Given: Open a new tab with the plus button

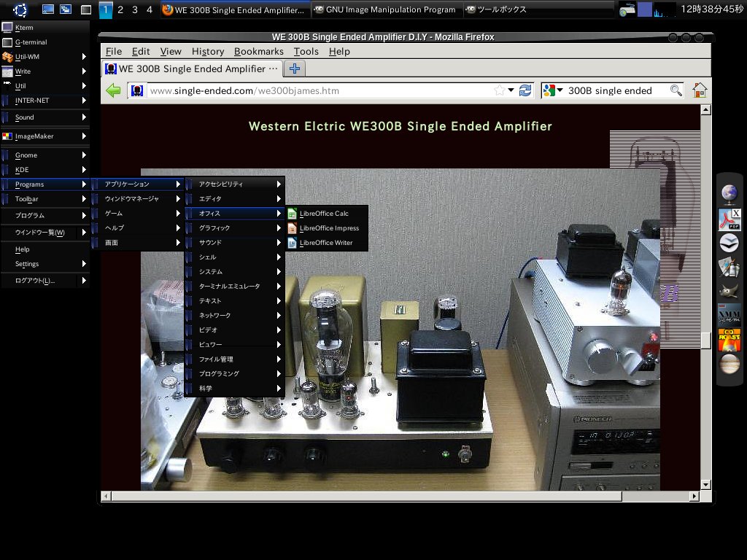Looking at the screenshot, I should click(295, 69).
